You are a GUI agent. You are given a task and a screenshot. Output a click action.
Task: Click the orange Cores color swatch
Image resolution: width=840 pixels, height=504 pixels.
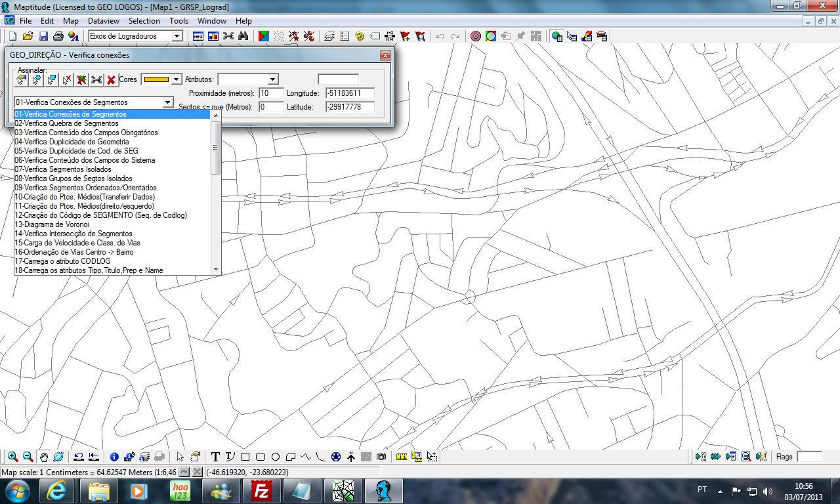pyautogui.click(x=156, y=79)
